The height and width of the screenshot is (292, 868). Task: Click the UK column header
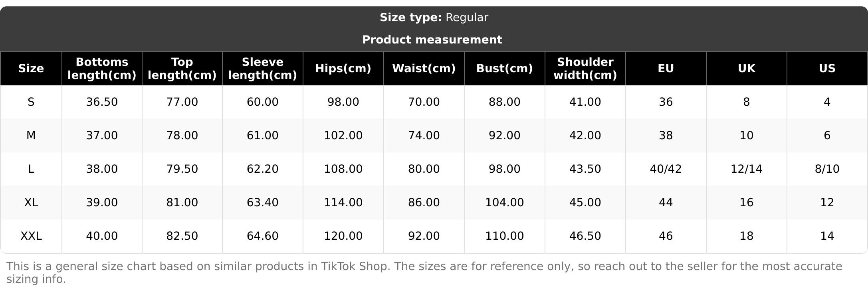(x=746, y=69)
